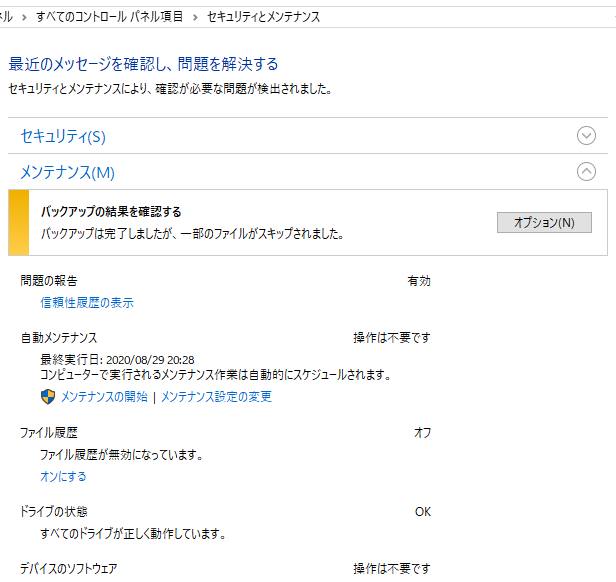Turn on File History with オンにする
Screen dimensions: 616x582
[63, 477]
